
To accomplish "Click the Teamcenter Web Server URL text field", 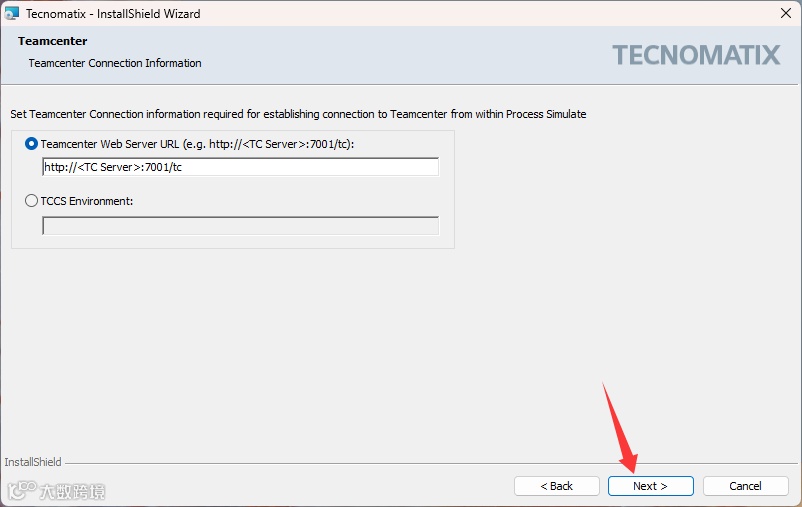I will pyautogui.click(x=240, y=167).
